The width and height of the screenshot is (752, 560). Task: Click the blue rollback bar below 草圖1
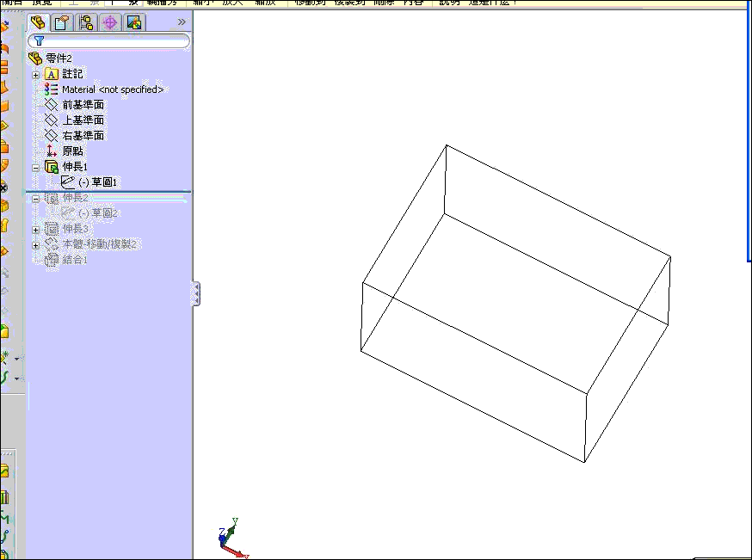pyautogui.click(x=108, y=192)
